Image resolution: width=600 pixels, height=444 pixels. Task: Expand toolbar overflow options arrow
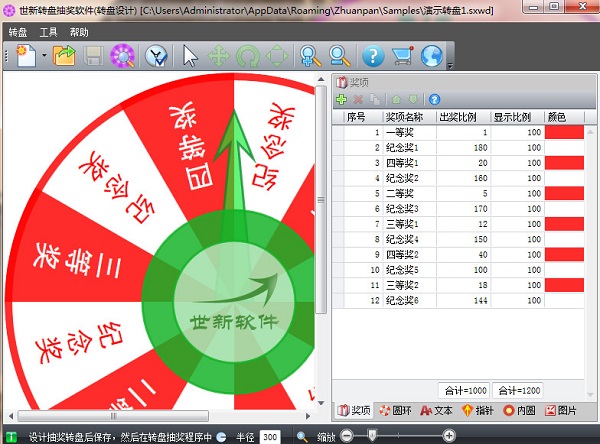pyautogui.click(x=450, y=65)
